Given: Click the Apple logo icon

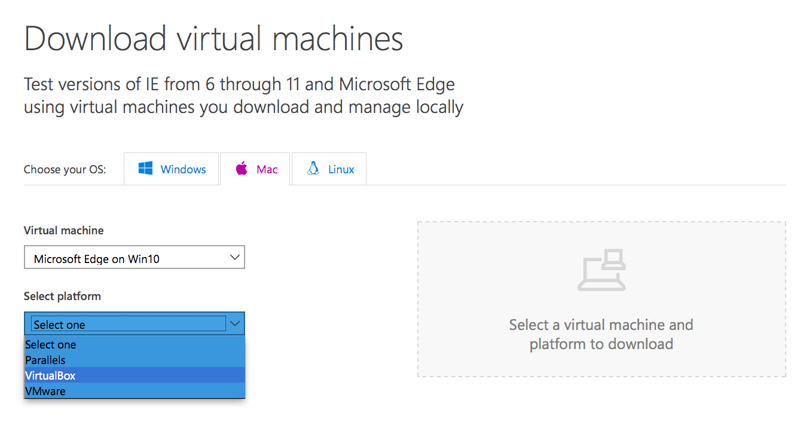Looking at the screenshot, I should 241,169.
